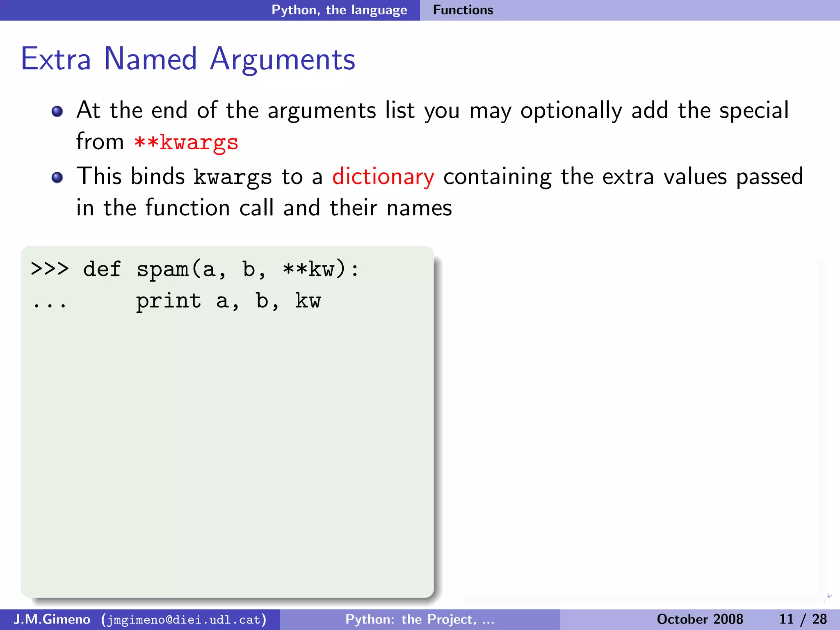Open the 'Python, the language' section link

[339, 10]
